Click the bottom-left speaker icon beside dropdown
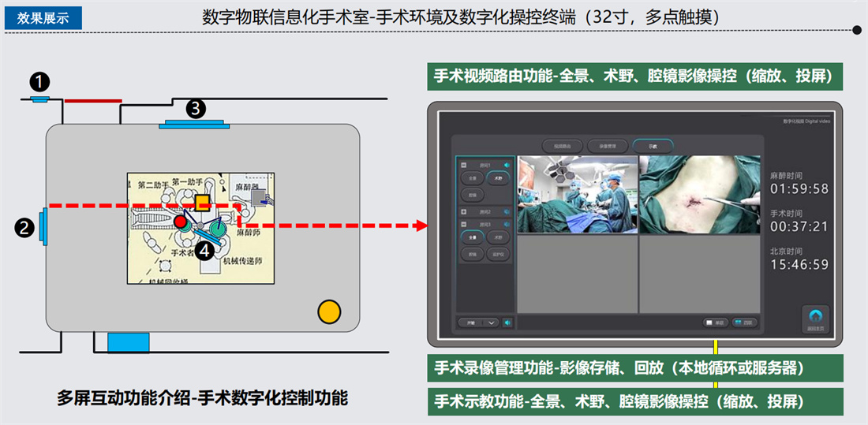 (x=507, y=322)
